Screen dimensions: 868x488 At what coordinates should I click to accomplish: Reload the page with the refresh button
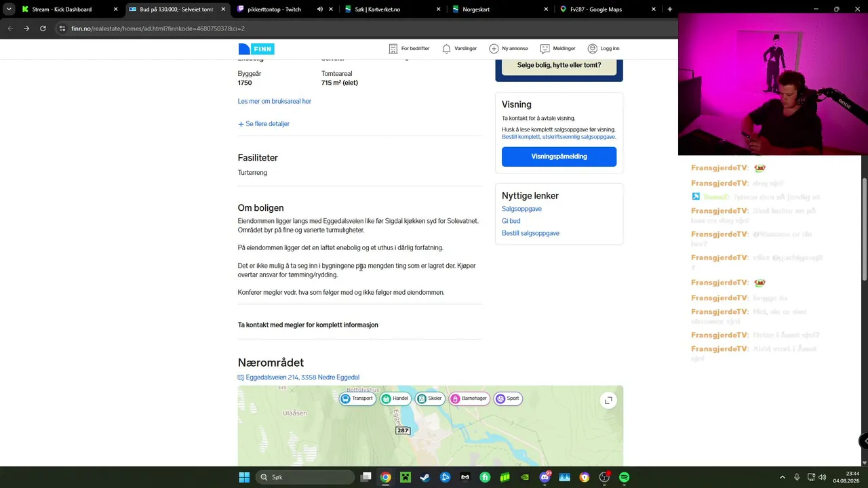(x=43, y=28)
